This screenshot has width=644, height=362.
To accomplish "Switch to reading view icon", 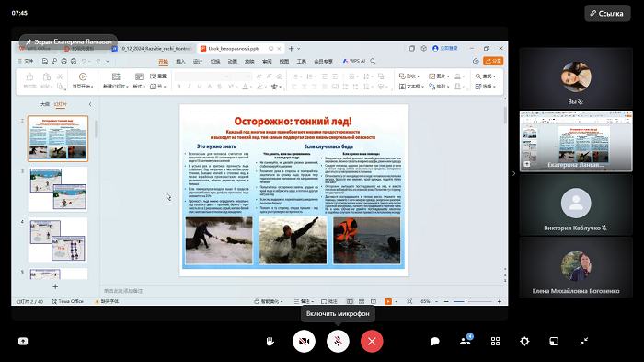I will point(374,301).
